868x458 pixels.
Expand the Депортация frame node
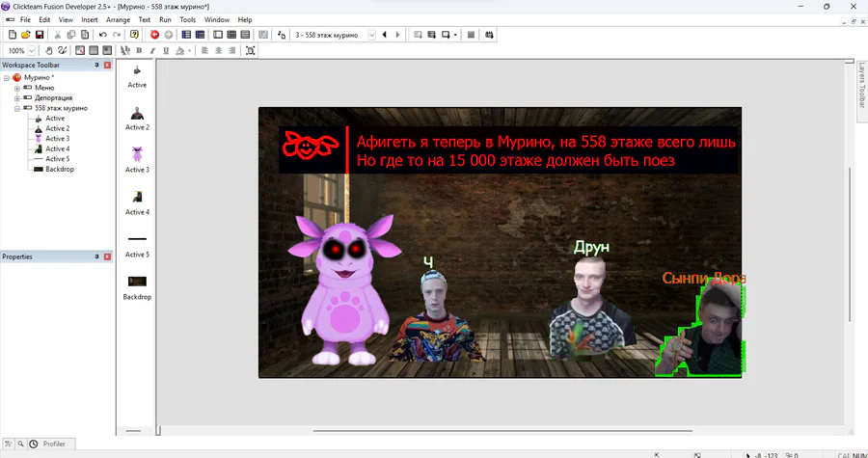(17, 98)
